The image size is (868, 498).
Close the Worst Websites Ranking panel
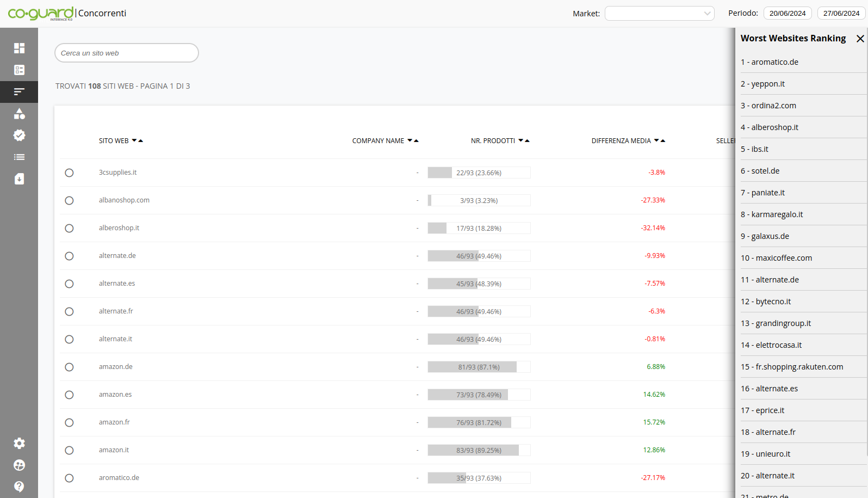tap(860, 39)
